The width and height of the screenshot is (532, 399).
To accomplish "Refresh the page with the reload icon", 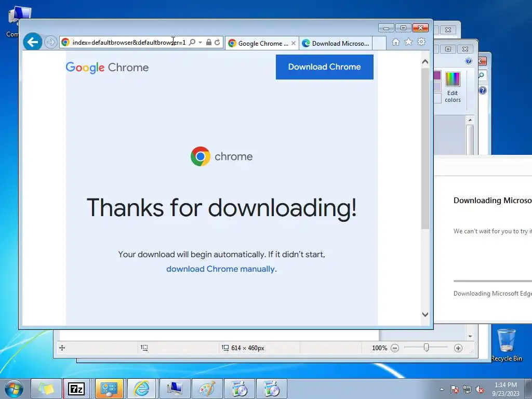I will coord(218,42).
